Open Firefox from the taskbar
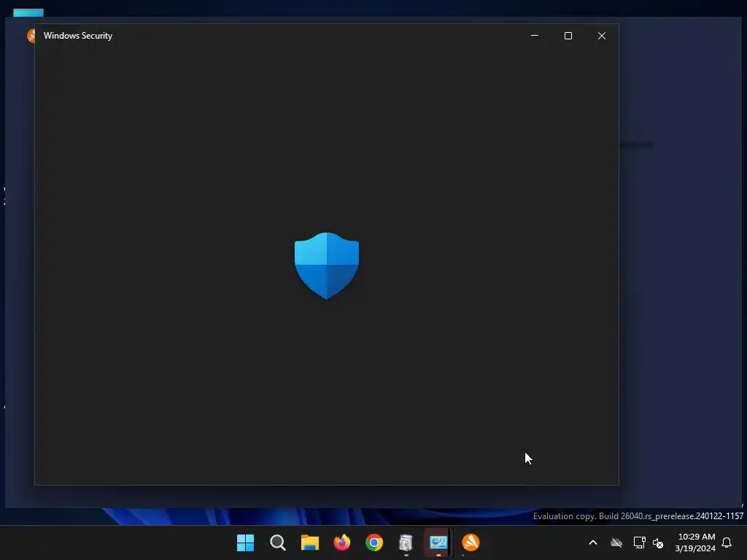 [342, 542]
